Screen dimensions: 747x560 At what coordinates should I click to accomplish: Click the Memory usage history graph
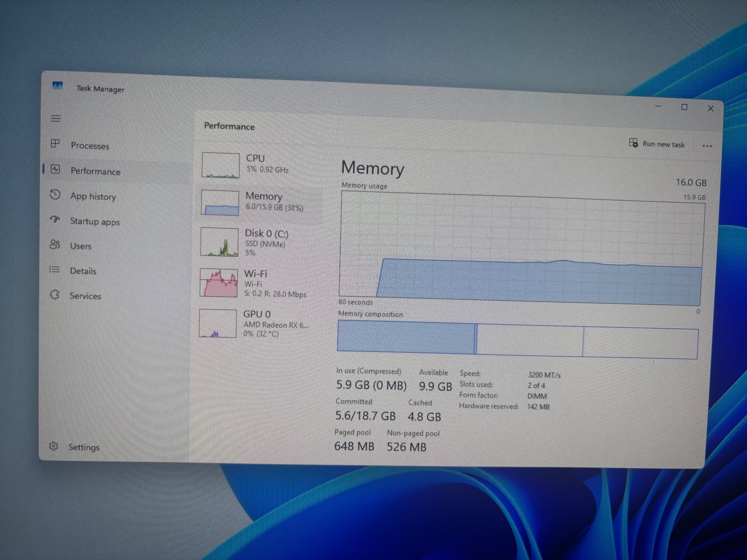click(x=522, y=249)
